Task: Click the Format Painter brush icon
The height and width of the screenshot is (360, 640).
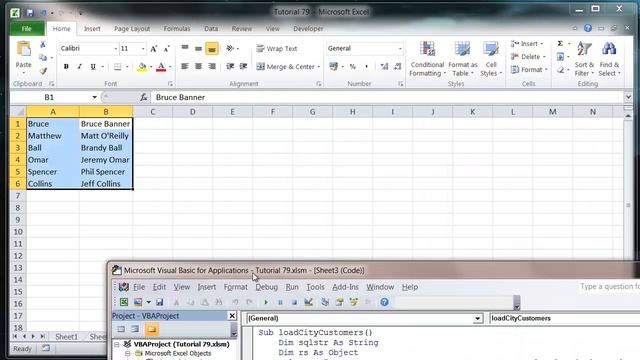Action: [43, 71]
